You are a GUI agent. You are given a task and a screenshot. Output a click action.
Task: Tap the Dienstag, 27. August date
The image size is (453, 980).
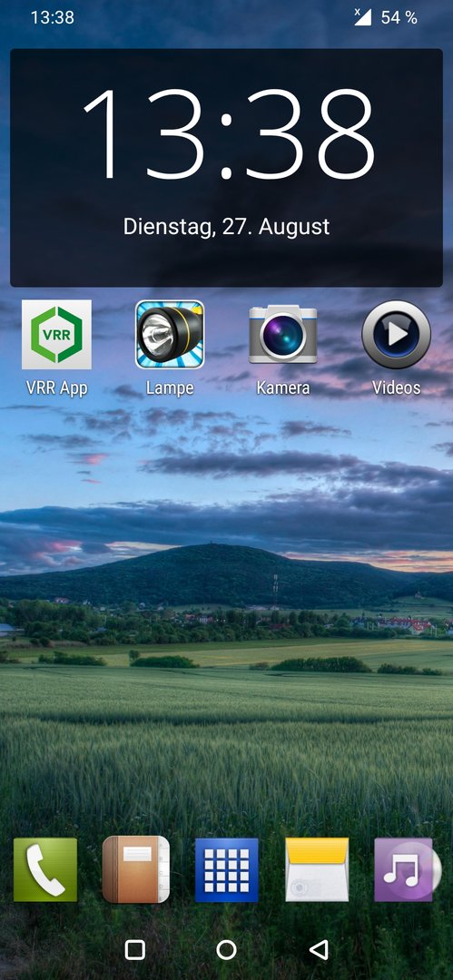coord(227,226)
